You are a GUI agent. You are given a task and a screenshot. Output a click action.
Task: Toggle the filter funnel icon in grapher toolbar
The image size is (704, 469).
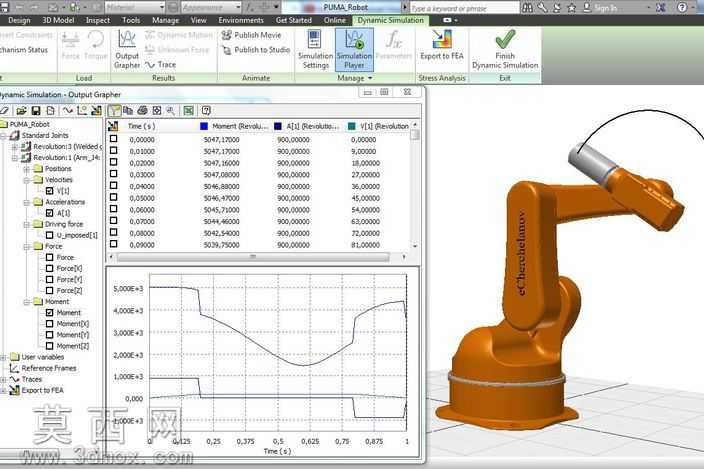point(114,110)
